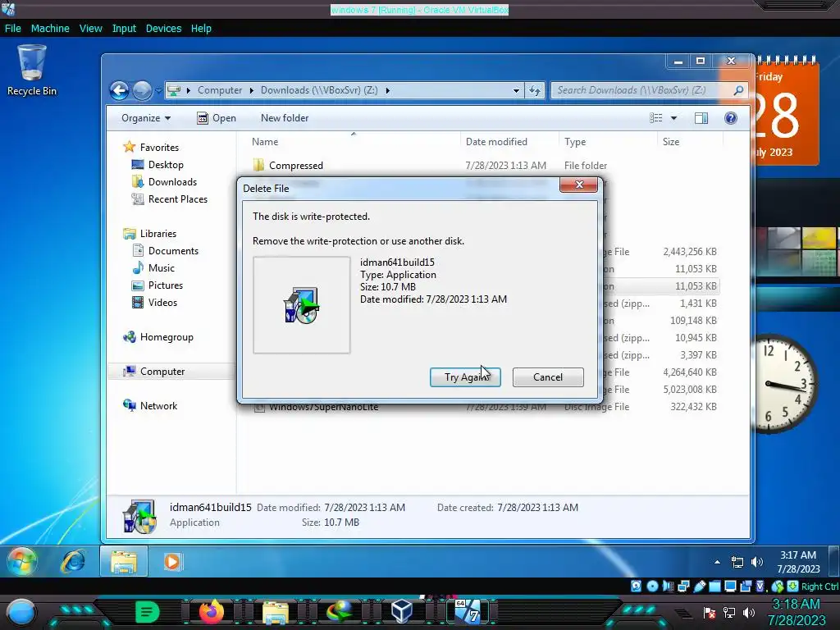The width and height of the screenshot is (840, 630).
Task: Click host volume tray icon
Action: click(x=749, y=612)
